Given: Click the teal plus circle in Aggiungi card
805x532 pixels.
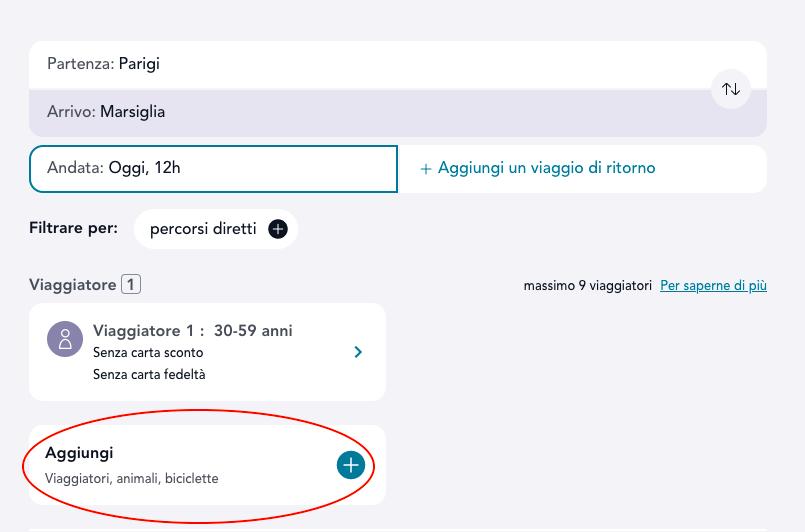Looking at the screenshot, I should click(350, 465).
